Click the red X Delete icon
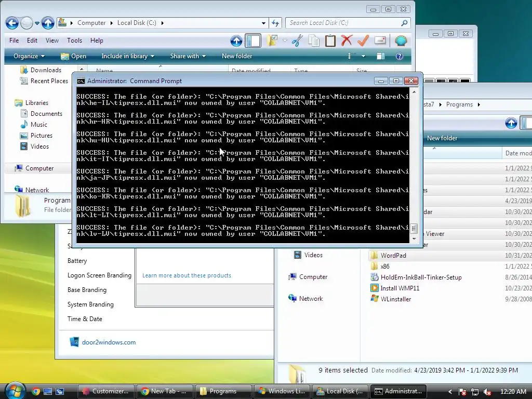The width and height of the screenshot is (532, 399). click(x=347, y=41)
